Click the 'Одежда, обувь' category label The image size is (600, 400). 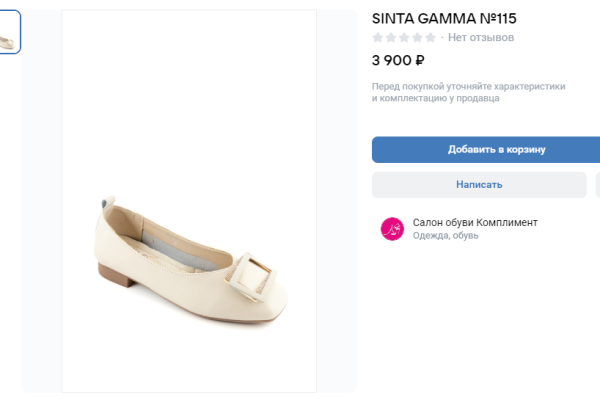click(x=446, y=236)
